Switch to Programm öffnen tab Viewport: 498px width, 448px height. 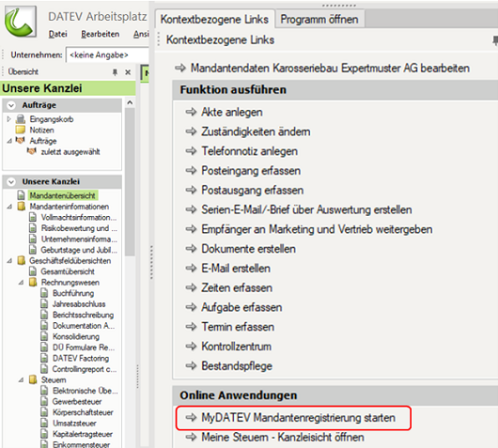pyautogui.click(x=319, y=20)
